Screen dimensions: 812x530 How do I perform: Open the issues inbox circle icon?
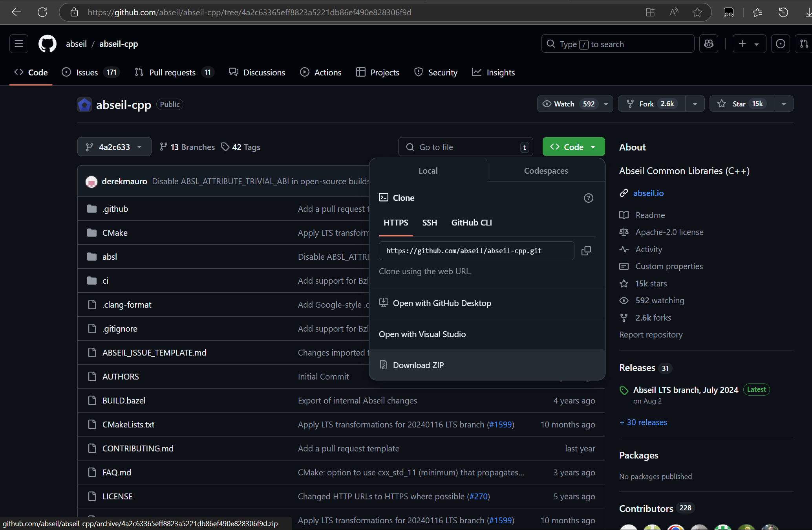(x=780, y=44)
